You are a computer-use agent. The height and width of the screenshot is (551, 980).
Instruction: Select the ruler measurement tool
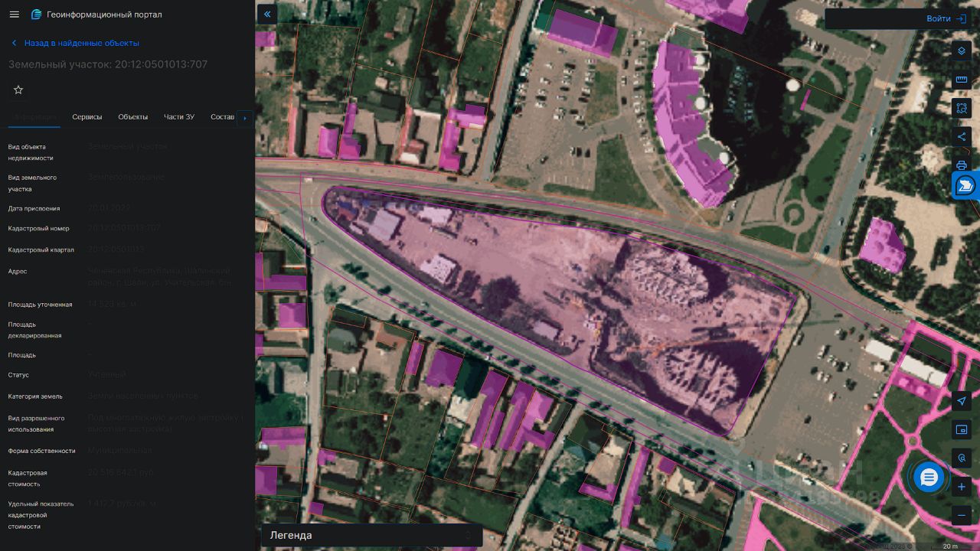pyautogui.click(x=962, y=80)
